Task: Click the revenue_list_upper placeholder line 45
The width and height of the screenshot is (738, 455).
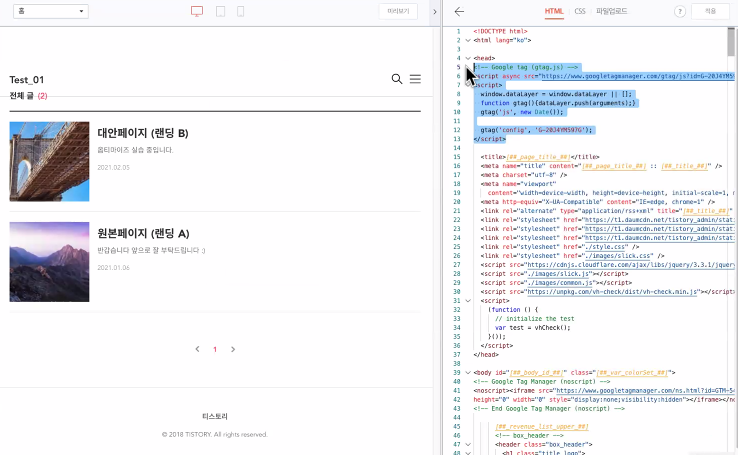Action: (x=542, y=427)
